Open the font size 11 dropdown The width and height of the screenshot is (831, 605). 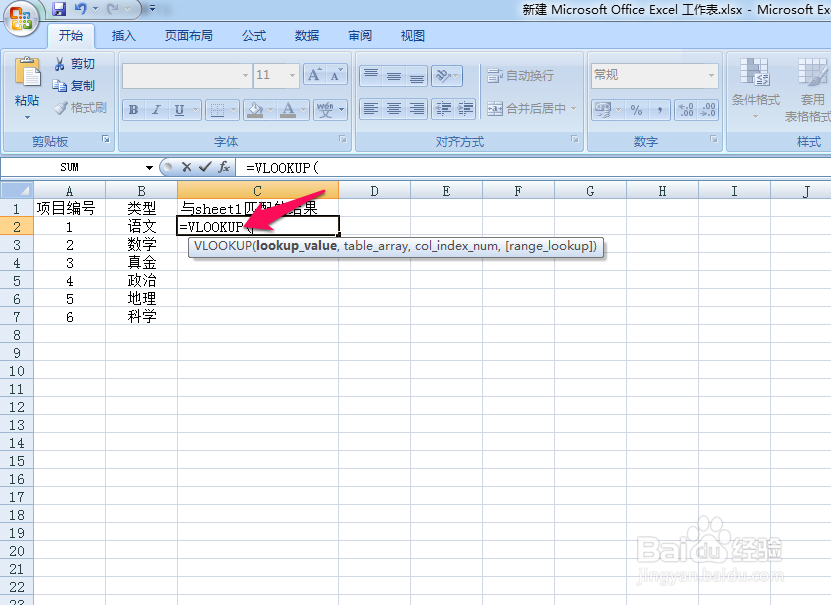click(292, 75)
